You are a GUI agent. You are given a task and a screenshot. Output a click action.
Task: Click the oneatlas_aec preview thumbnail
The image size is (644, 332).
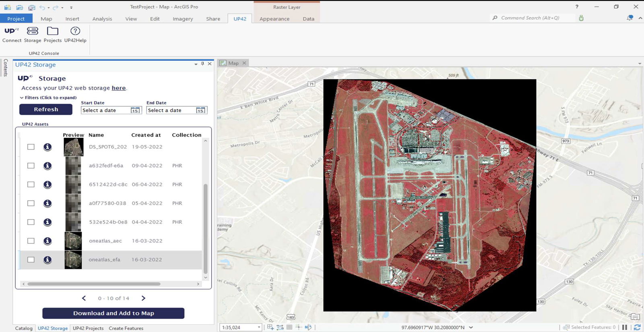tap(73, 241)
